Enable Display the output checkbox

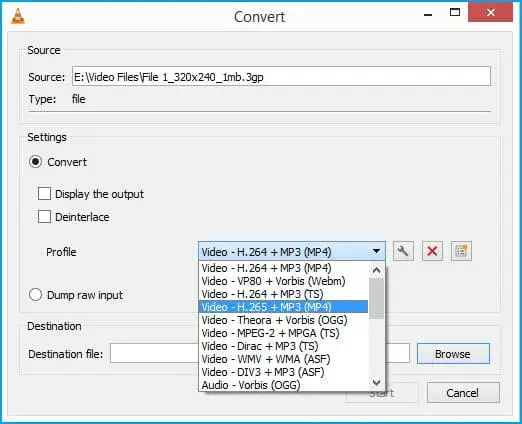point(44,194)
